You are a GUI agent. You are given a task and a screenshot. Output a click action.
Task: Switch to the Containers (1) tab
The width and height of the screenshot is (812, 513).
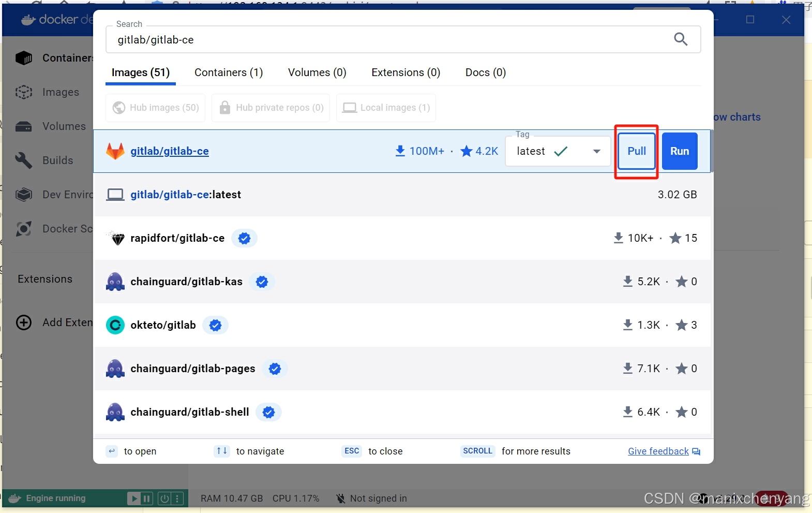pos(229,72)
